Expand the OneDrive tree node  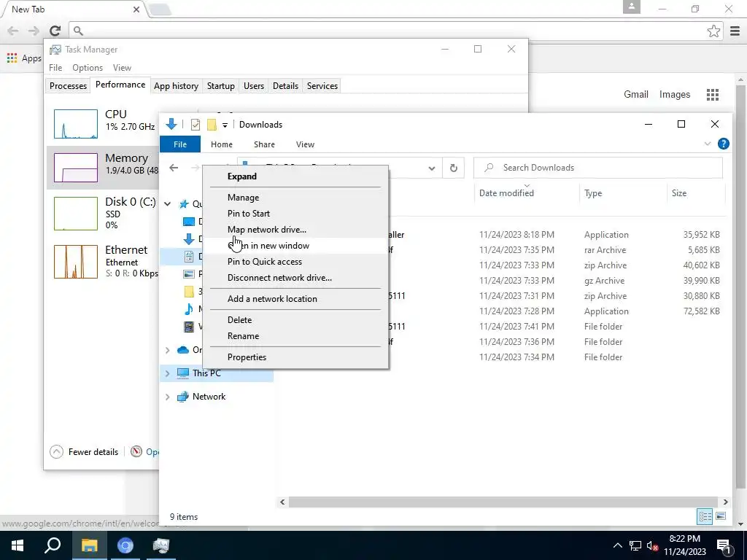167,350
